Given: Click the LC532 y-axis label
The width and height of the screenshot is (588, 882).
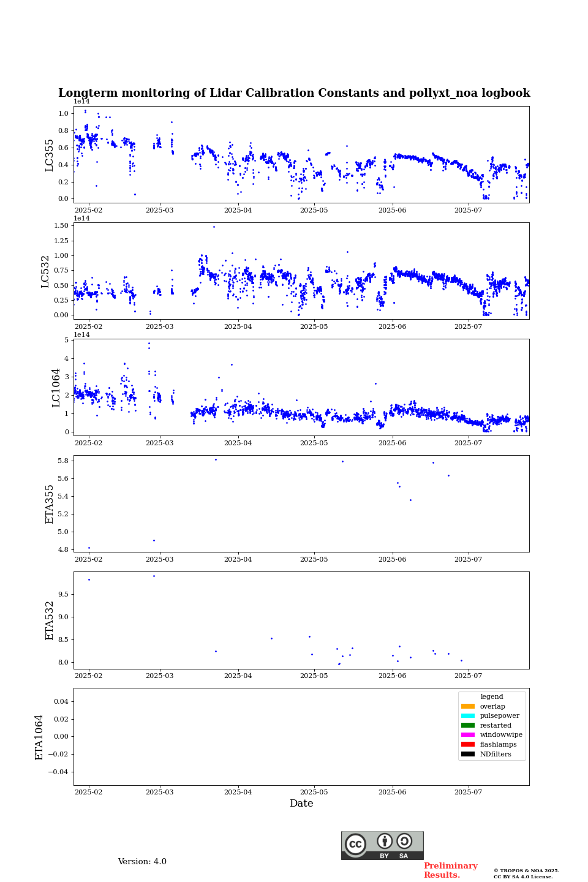Looking at the screenshot, I should (x=45, y=271).
